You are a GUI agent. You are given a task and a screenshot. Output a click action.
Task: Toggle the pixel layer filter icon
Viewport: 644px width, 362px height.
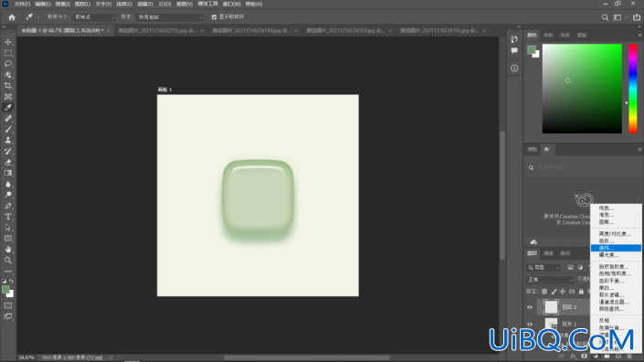pyautogui.click(x=571, y=268)
